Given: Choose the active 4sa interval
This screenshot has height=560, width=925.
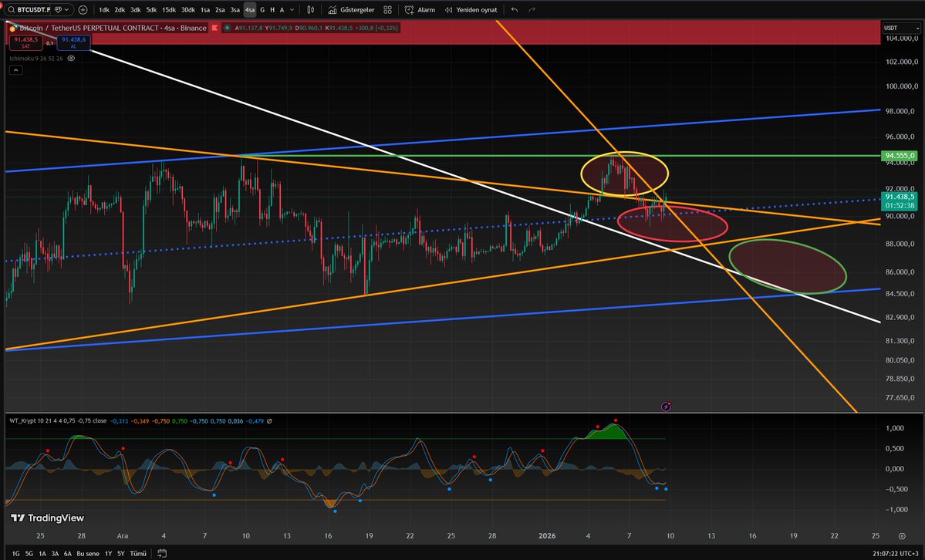Looking at the screenshot, I should tap(250, 10).
